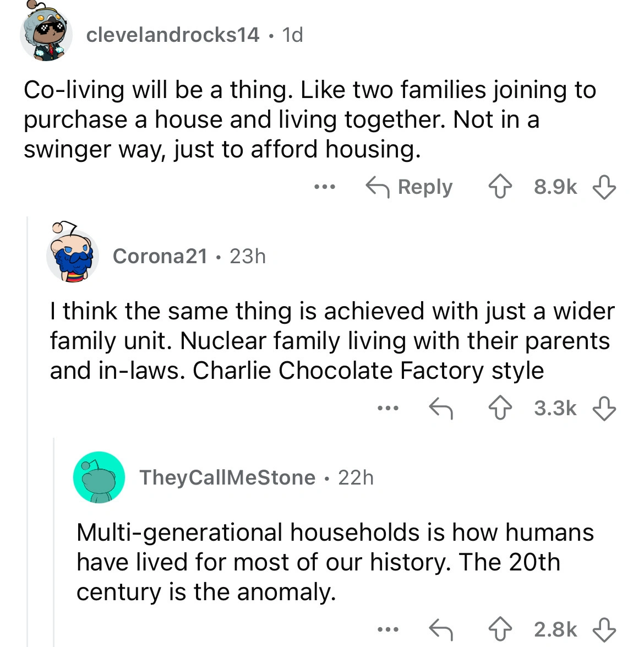This screenshot has height=647, width=644.
Task: Tap clevelandrocks14's sunglasses avatar
Action: 46,35
